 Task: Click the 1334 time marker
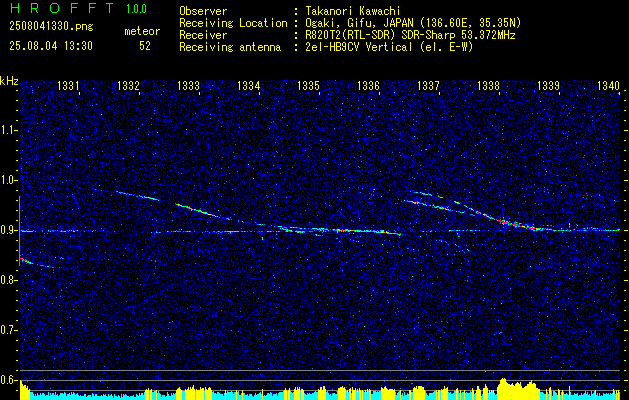click(x=248, y=85)
